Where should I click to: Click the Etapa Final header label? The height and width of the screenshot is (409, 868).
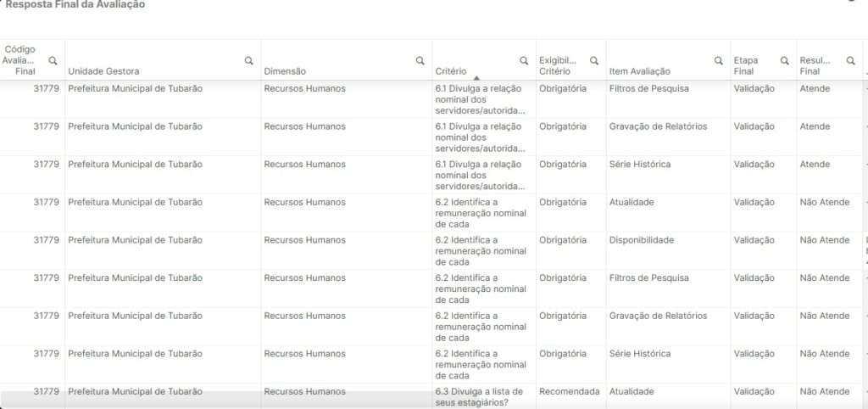pyautogui.click(x=745, y=66)
